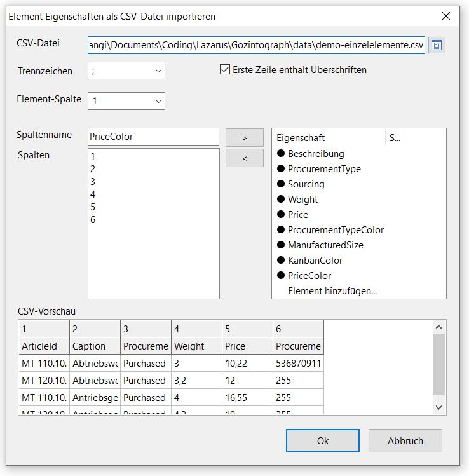The width and height of the screenshot is (469, 476).
Task: Click the ArticleId preview cell
Action: [x=44, y=346]
